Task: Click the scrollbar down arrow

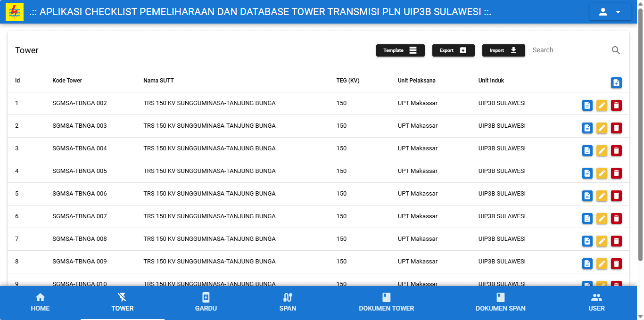Action: pos(640,316)
